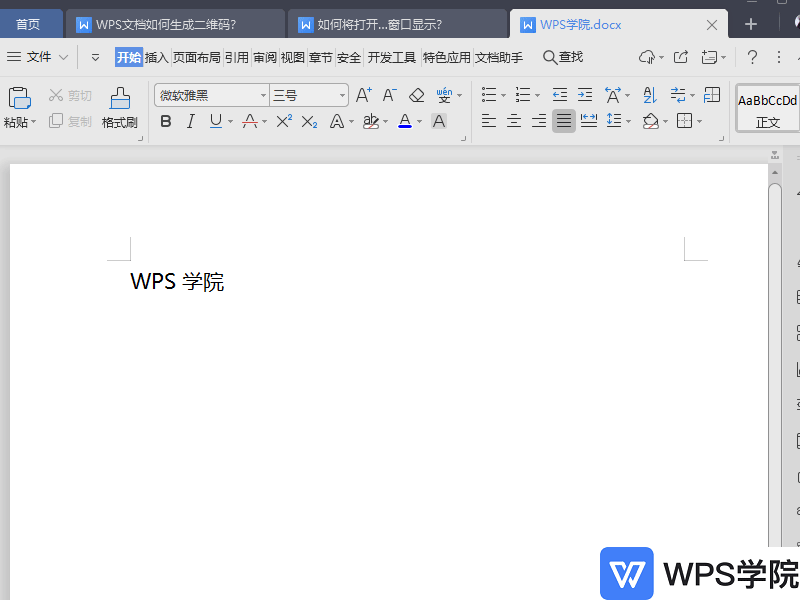Toggle center paragraph alignment
This screenshot has height=600, width=800.
click(x=513, y=121)
